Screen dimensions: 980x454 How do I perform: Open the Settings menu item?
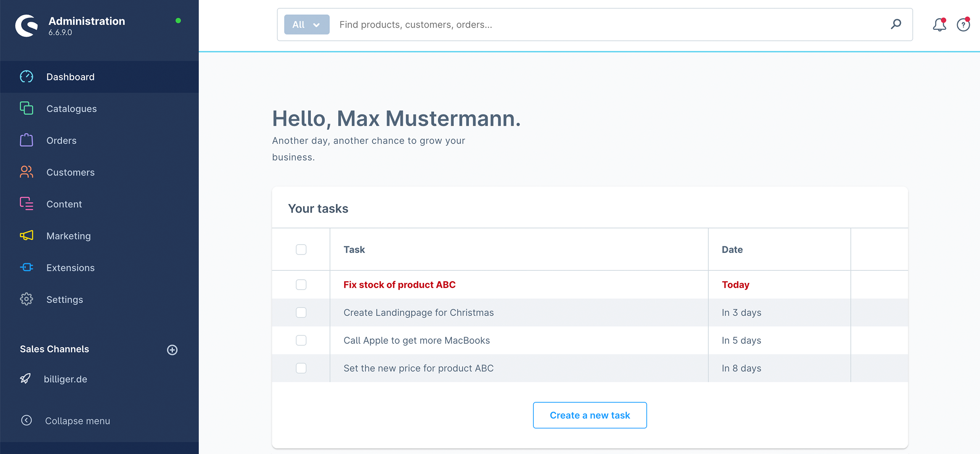[100, 299]
